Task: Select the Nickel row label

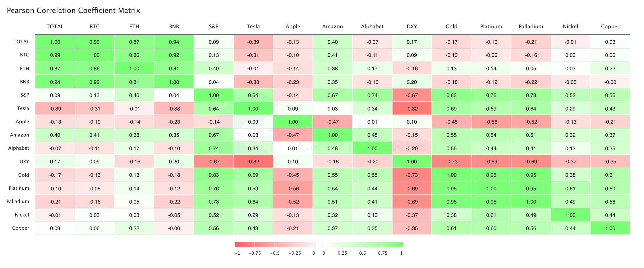Action: coord(22,215)
